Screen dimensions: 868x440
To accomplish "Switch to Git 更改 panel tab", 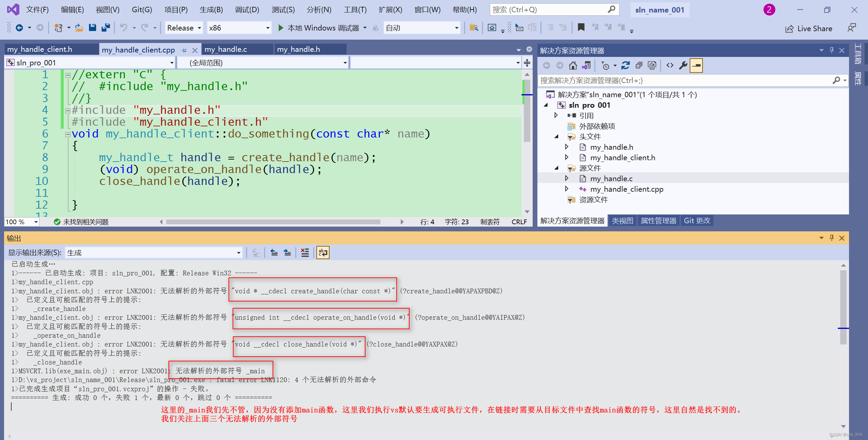I will (697, 221).
